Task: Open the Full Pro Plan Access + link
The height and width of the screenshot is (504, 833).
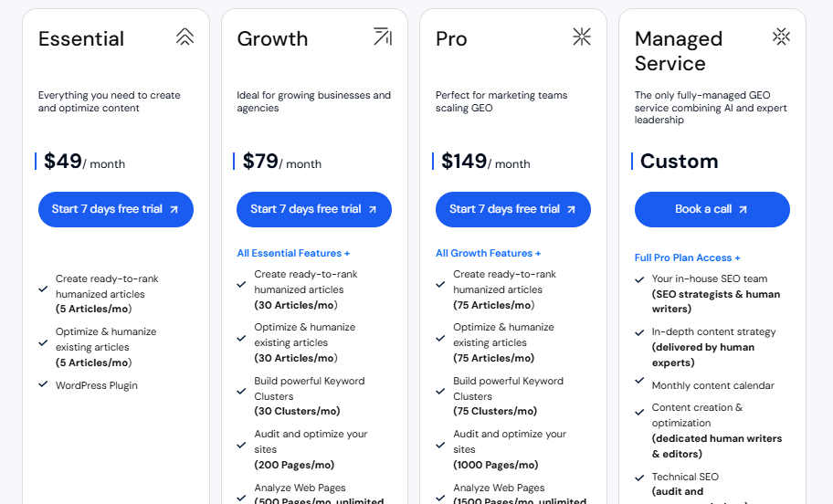Action: point(688,257)
